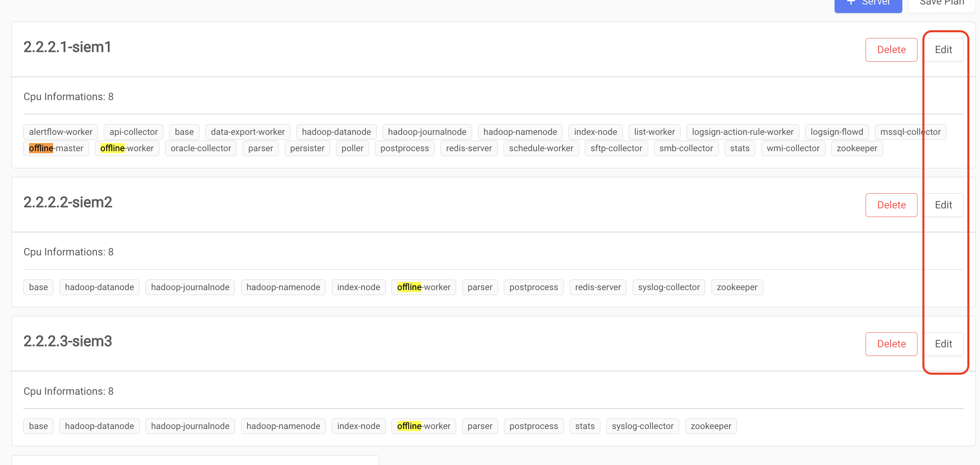Delete the 2.2.2.1-siem1 server
Image resolution: width=980 pixels, height=465 pixels.
(891, 50)
